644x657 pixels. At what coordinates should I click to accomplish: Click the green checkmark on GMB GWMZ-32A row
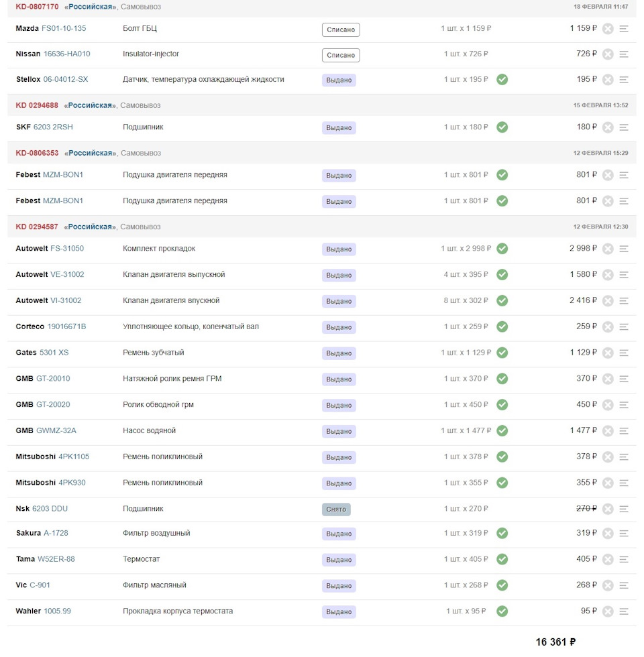click(502, 430)
